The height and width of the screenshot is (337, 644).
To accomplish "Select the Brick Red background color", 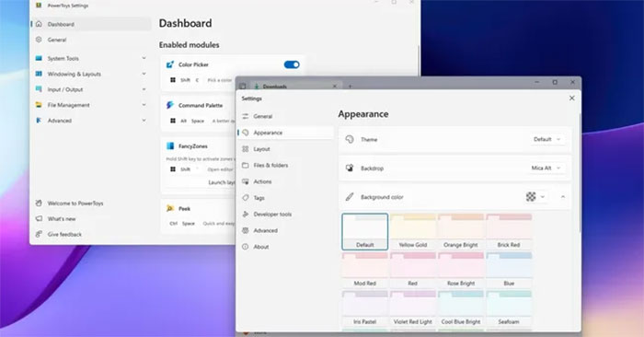I will [509, 232].
